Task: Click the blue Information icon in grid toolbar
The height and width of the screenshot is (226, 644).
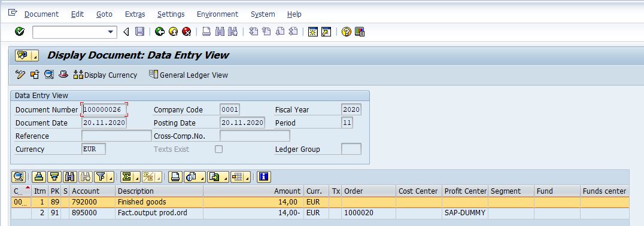Action: [x=263, y=177]
